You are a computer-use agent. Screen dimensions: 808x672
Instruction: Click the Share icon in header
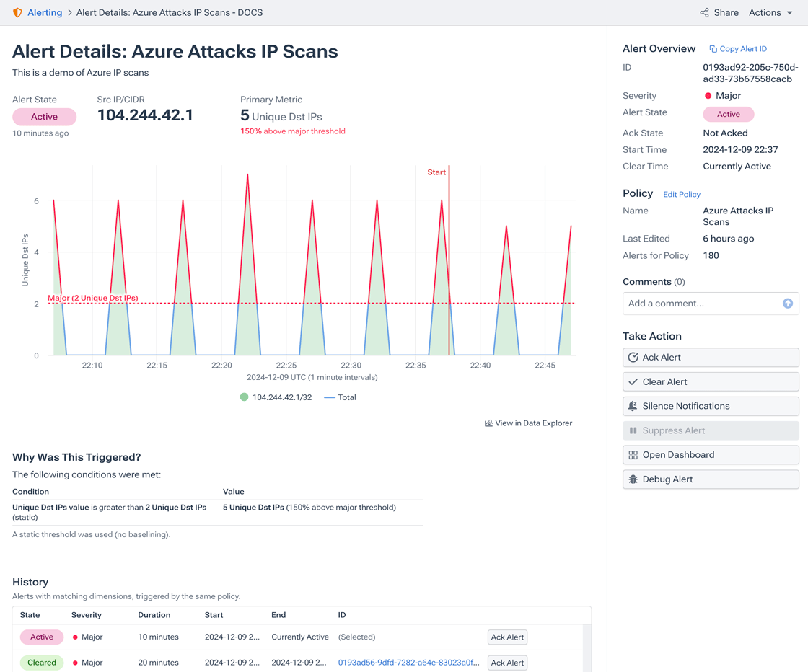tap(704, 12)
